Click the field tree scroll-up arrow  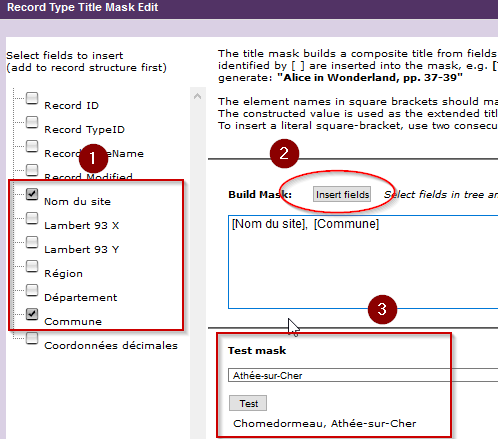coord(197,97)
